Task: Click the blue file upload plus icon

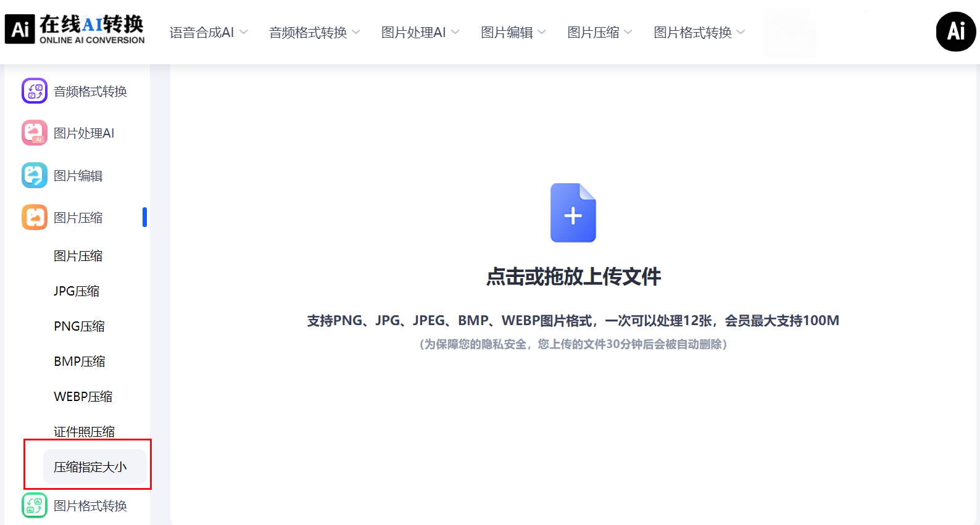Action: [573, 213]
